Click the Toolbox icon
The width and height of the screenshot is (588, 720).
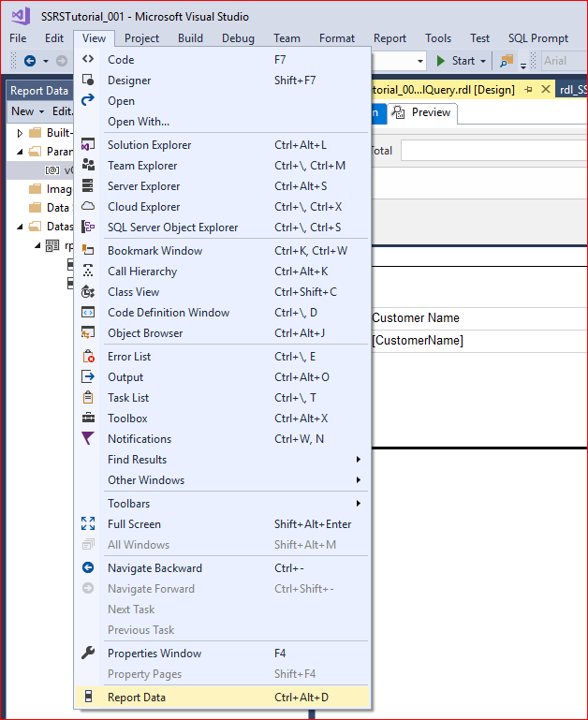tap(88, 418)
